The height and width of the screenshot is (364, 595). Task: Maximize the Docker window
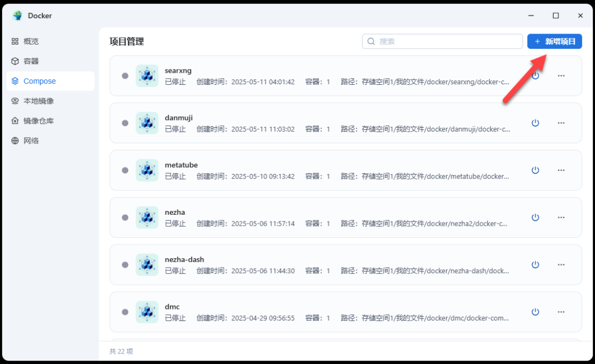(x=555, y=15)
